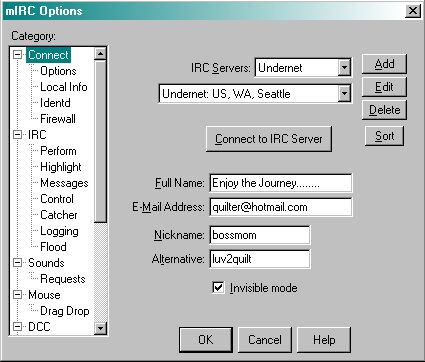Collapse the Mouse tree node
This screenshot has width=425, height=362.
17,295
